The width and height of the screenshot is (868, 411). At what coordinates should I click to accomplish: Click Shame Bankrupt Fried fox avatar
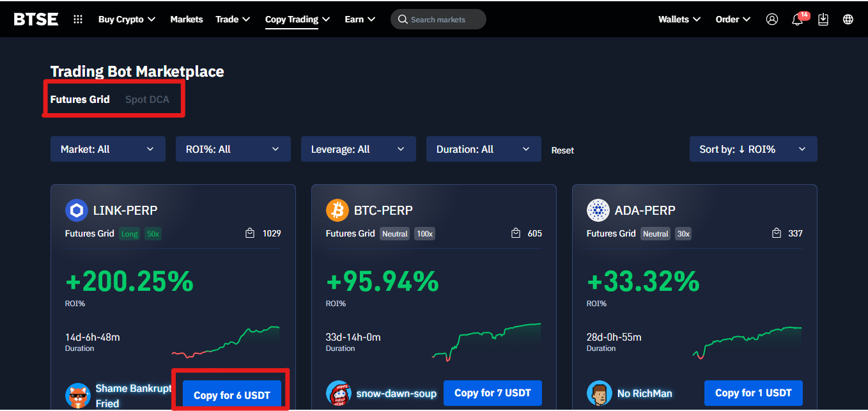pyautogui.click(x=78, y=396)
